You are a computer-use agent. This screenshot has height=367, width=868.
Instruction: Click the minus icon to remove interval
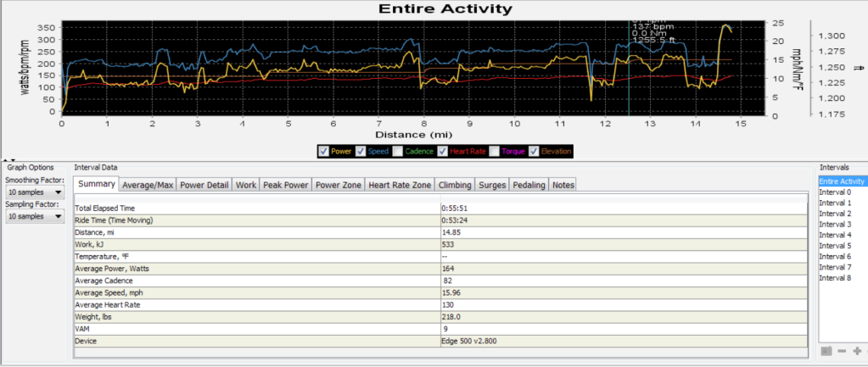click(842, 351)
